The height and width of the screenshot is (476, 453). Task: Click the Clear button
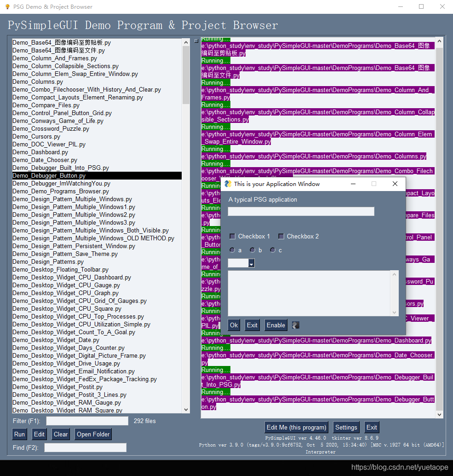coord(61,434)
